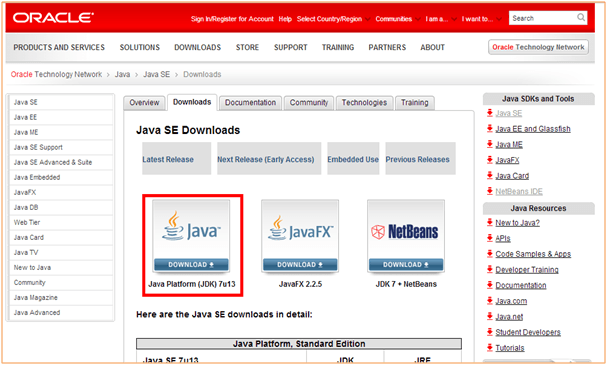Click the Previous Releases box
This screenshot has width=615, height=373.
420,158
